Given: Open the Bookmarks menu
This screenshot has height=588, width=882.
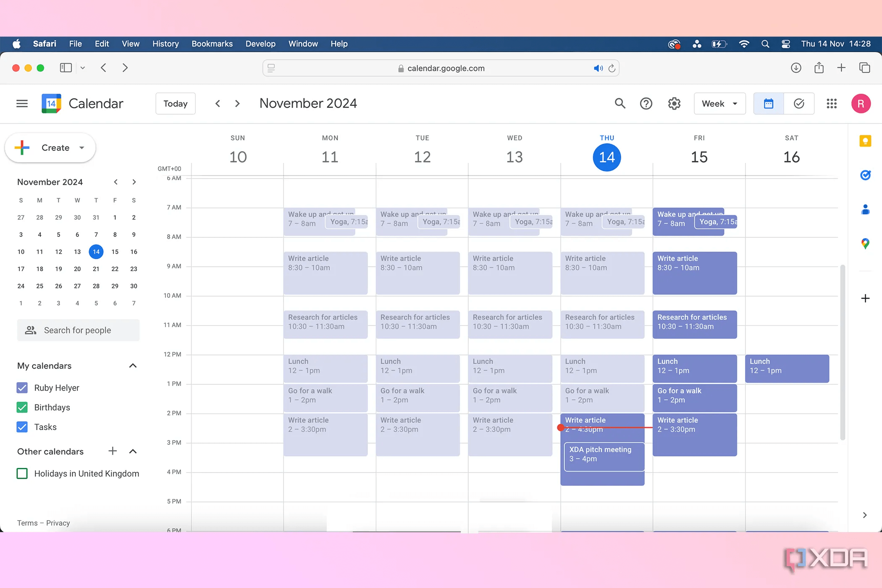Looking at the screenshot, I should tap(212, 44).
